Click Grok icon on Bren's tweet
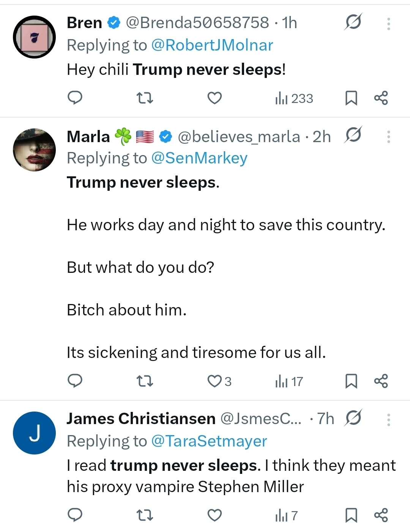 tap(353, 22)
